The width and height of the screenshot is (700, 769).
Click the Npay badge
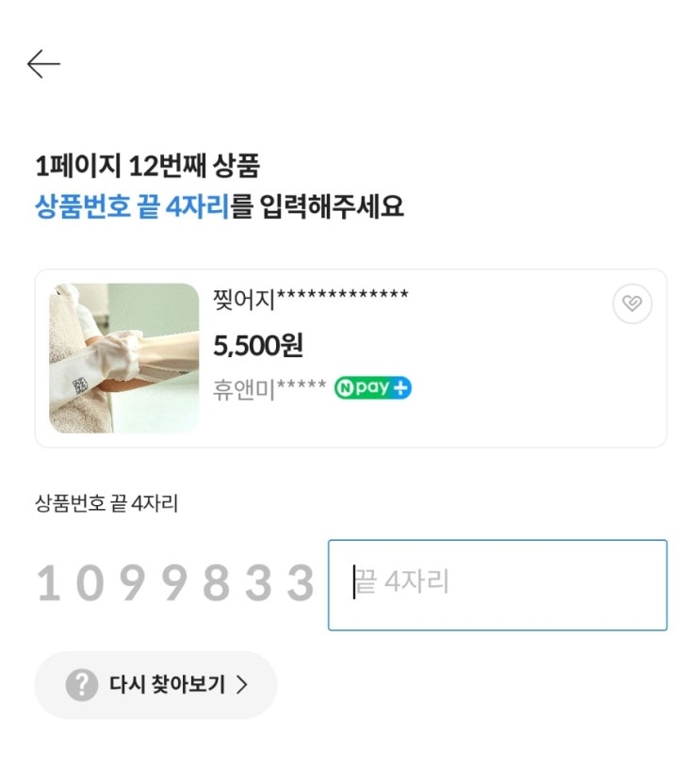tap(372, 388)
